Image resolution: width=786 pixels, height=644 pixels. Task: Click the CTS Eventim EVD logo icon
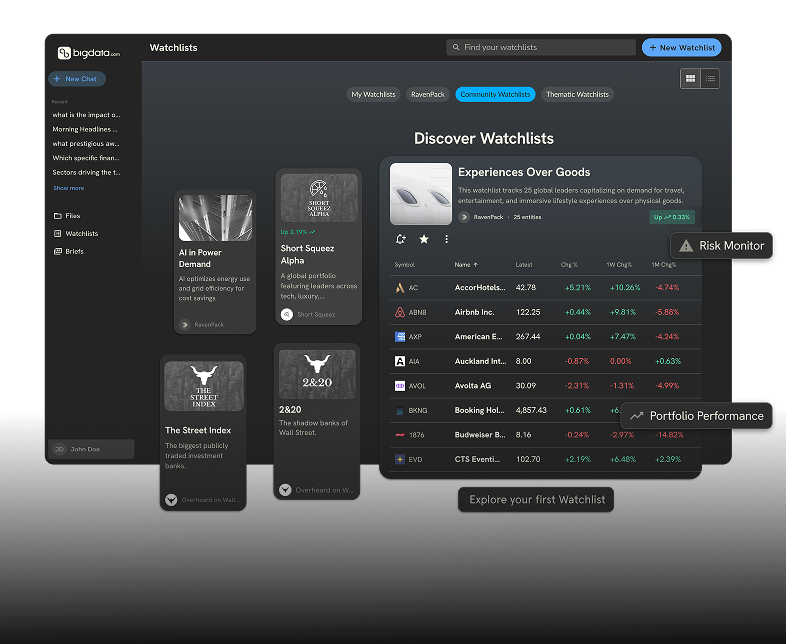click(x=400, y=459)
